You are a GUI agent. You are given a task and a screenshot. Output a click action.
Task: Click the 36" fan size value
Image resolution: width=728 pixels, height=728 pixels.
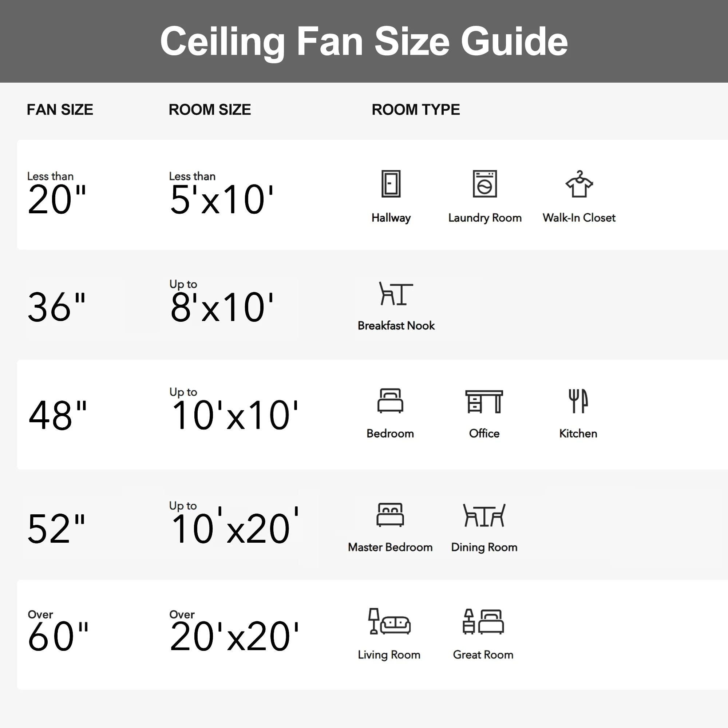click(x=56, y=307)
